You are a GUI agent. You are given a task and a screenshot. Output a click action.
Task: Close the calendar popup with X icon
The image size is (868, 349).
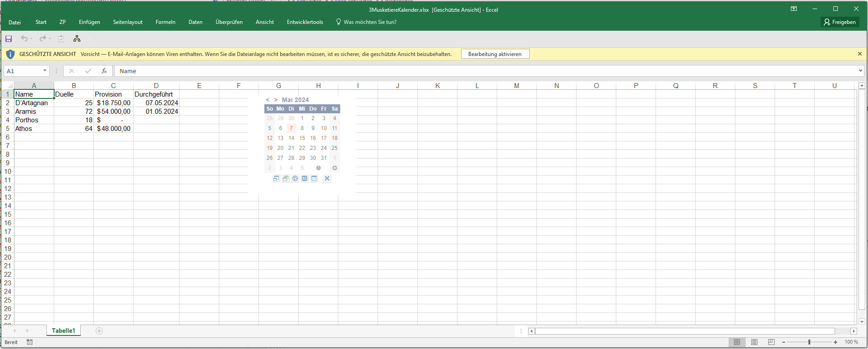point(327,178)
